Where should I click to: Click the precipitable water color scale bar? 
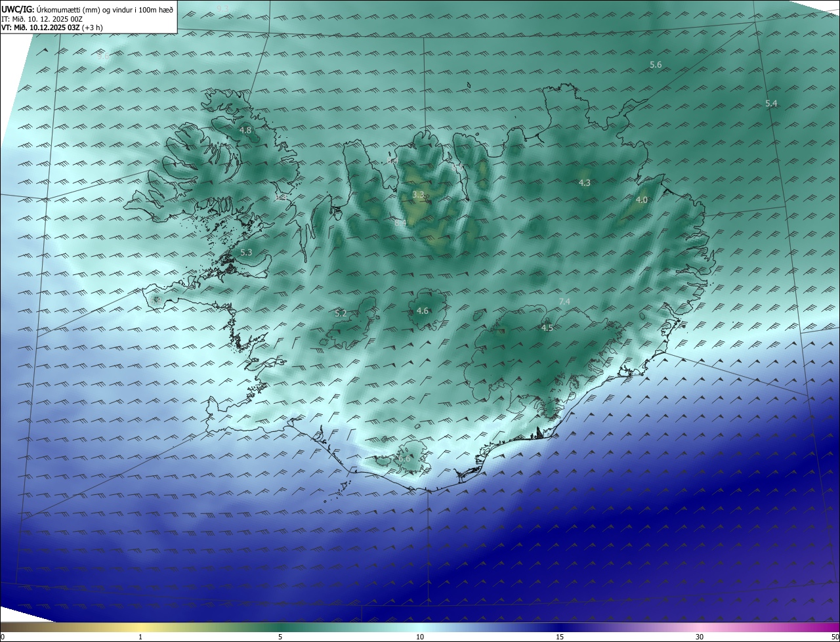pyautogui.click(x=420, y=627)
